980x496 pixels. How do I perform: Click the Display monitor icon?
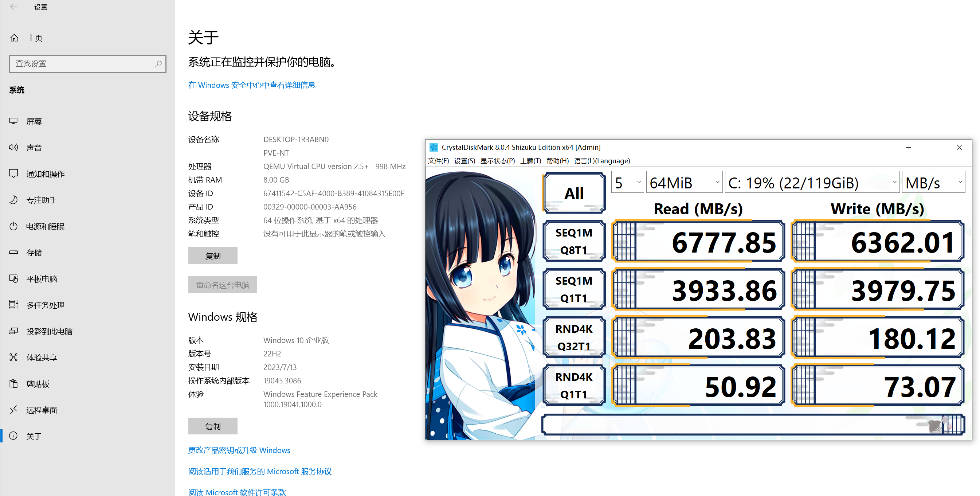click(x=13, y=121)
